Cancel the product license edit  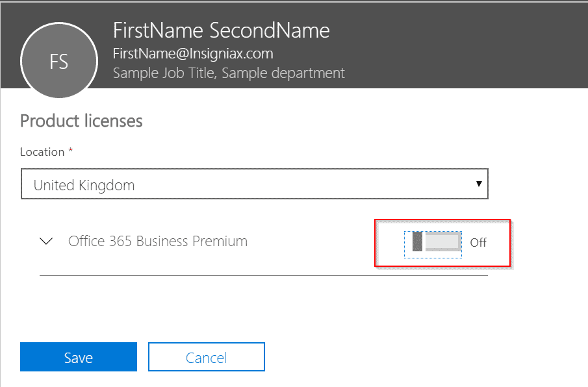pos(206,357)
